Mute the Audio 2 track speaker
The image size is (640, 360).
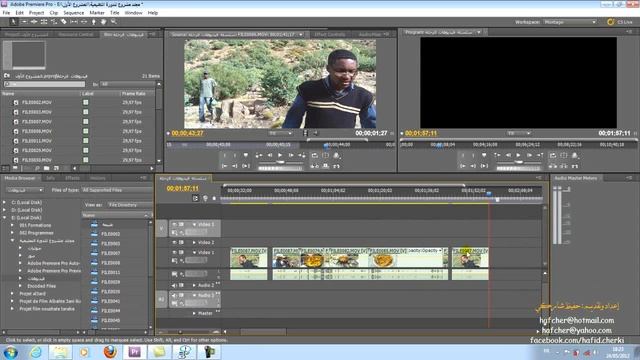[174, 285]
